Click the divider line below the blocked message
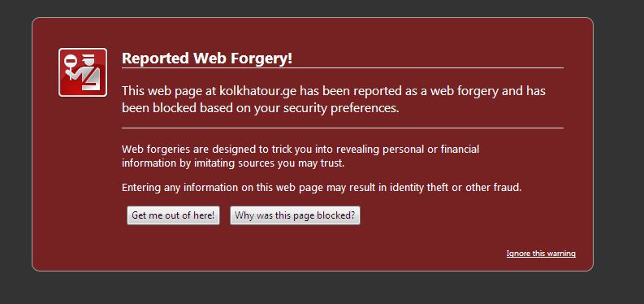 (x=343, y=128)
